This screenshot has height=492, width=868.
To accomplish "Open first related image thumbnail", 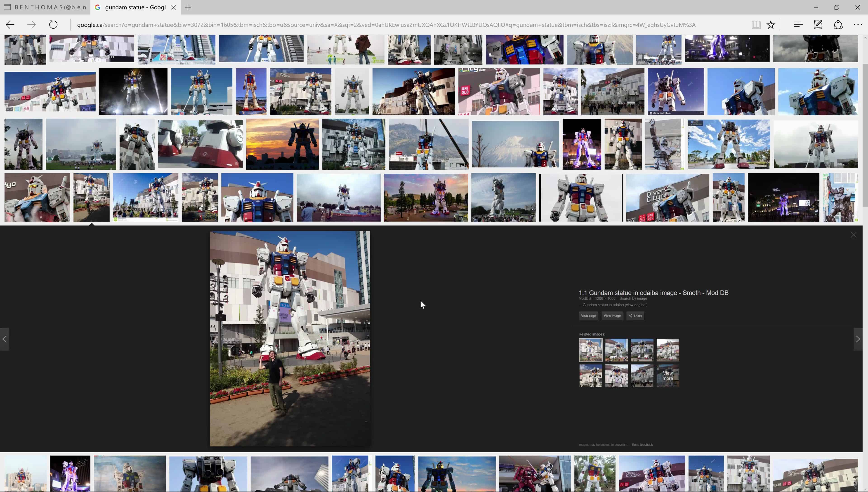I will click(590, 350).
